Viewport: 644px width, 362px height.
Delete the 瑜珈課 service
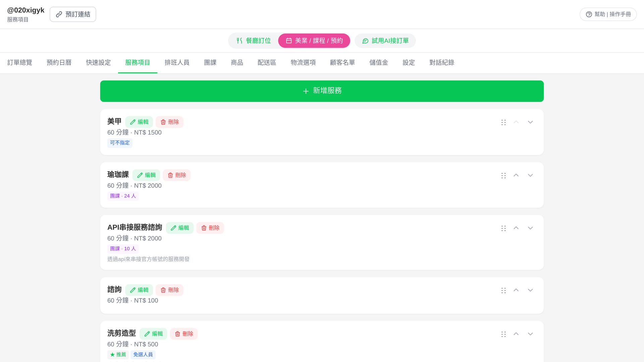[x=177, y=175]
